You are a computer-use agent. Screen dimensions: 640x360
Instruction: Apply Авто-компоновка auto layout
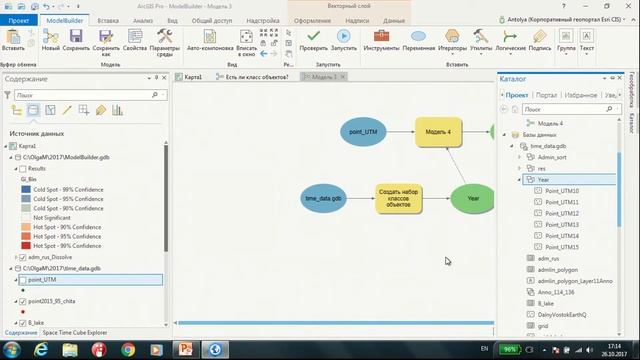210,40
